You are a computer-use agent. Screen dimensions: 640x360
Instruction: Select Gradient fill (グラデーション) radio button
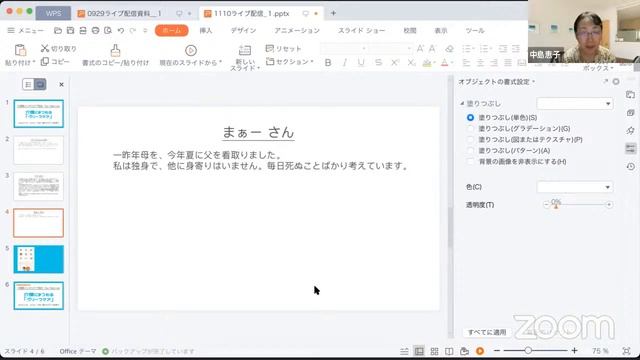pos(470,129)
